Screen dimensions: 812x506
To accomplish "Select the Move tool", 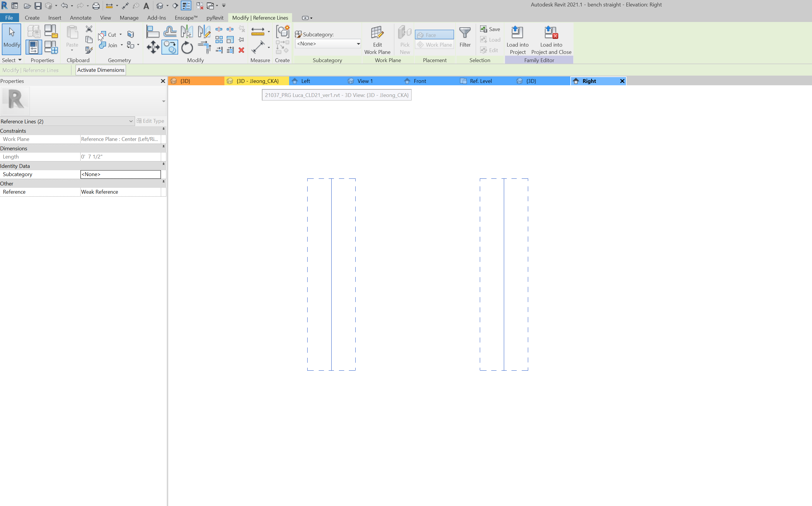I will 153,47.
